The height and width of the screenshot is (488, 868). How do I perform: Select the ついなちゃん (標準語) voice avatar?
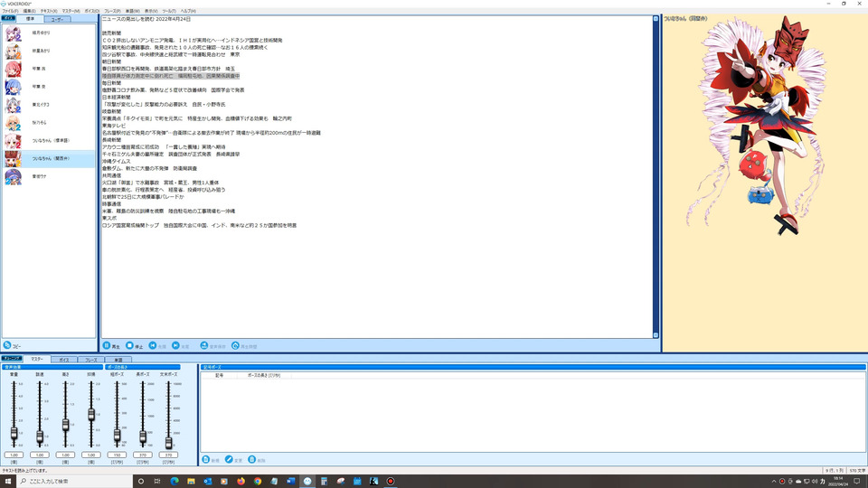[x=14, y=141]
